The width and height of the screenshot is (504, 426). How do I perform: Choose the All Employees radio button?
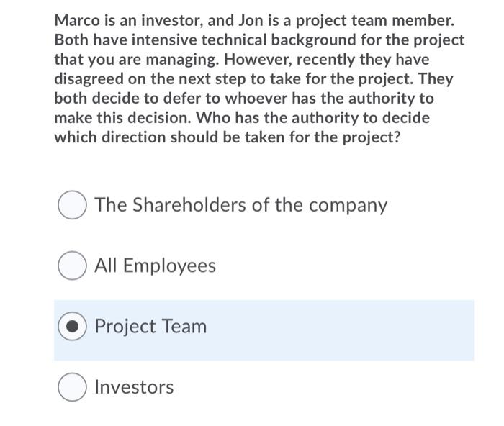pos(72,266)
